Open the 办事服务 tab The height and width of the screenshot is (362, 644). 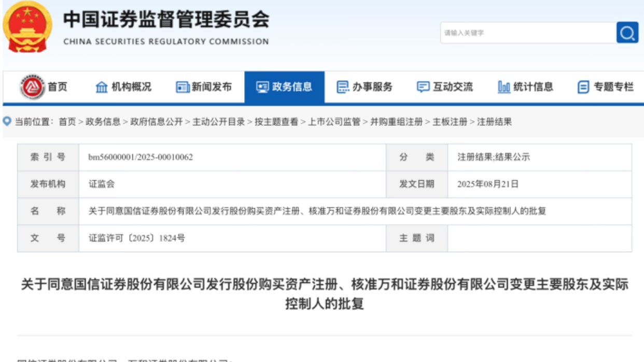point(365,88)
